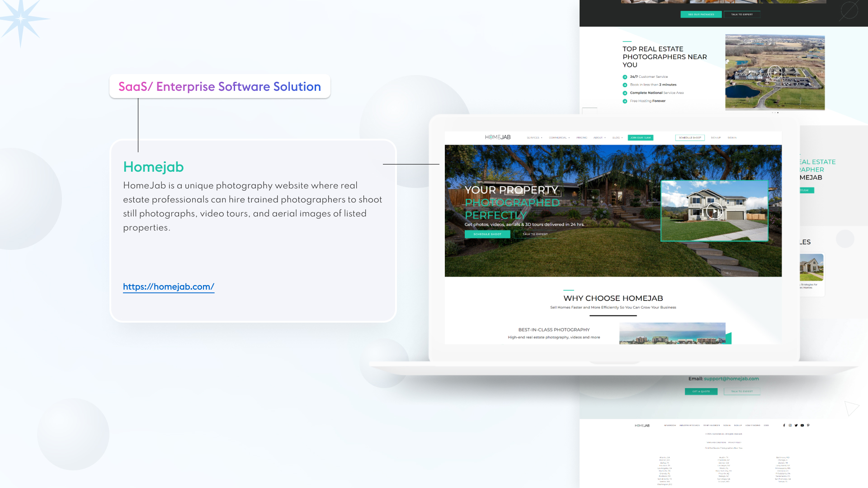
Task: Open the Sign In footer link
Action: pos(727,426)
